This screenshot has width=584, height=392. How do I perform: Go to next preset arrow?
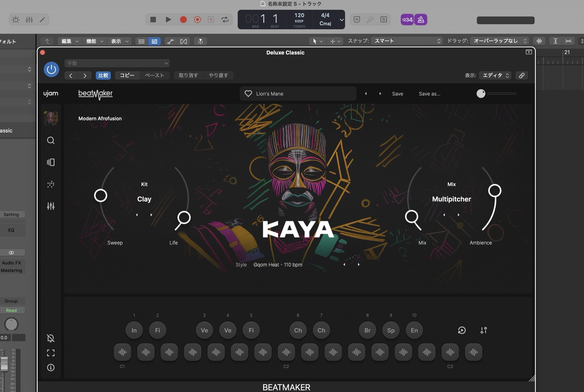click(380, 94)
